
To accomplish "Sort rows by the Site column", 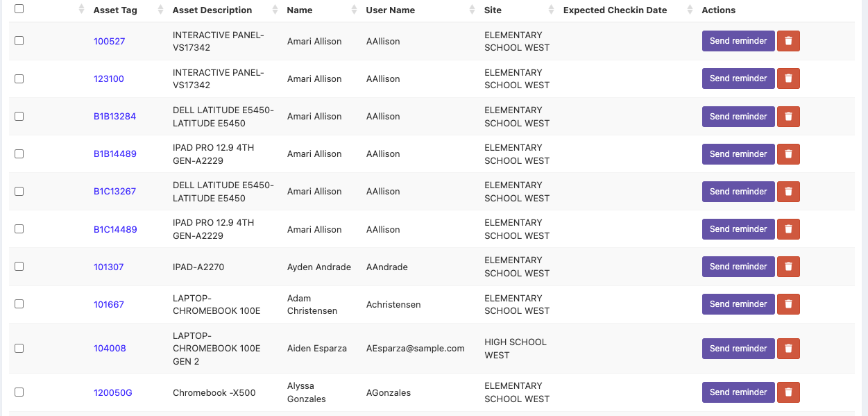I will [493, 10].
